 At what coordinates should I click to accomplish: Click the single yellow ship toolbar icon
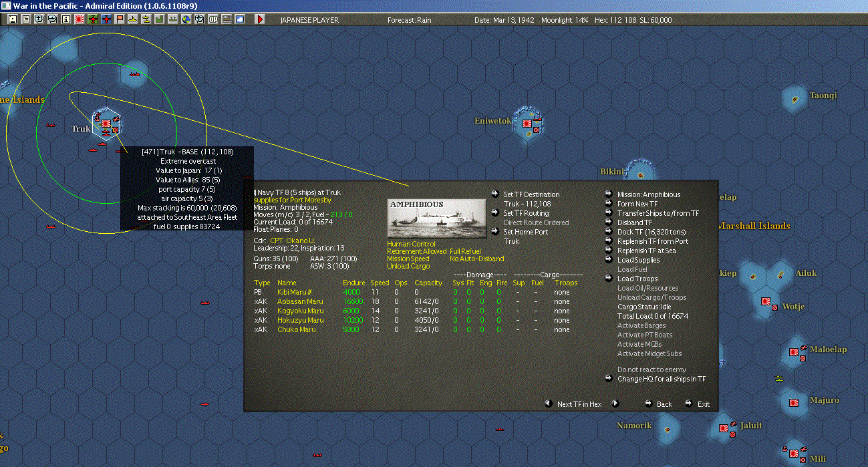(132, 19)
